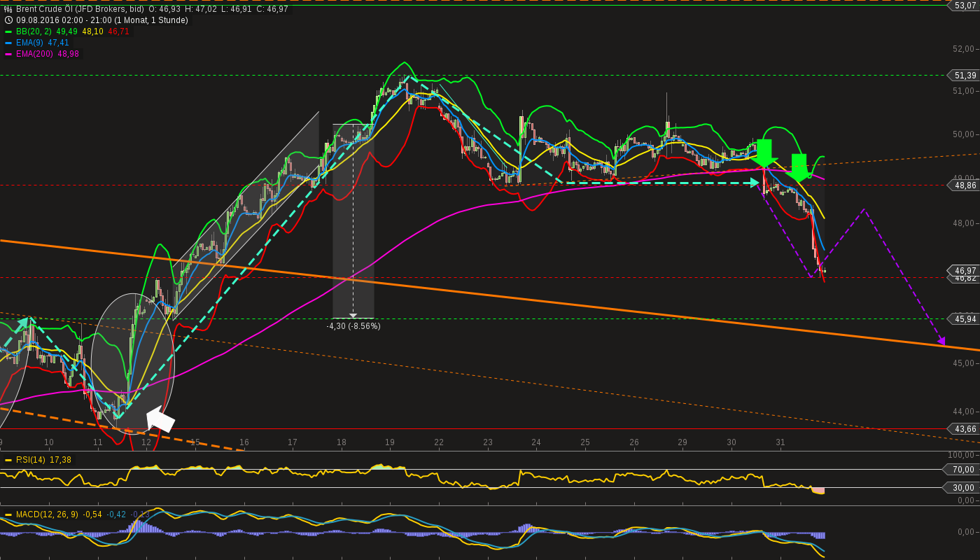This screenshot has height=560, width=980.
Task: Click the date label '16' on the time axis
Action: pyautogui.click(x=244, y=442)
